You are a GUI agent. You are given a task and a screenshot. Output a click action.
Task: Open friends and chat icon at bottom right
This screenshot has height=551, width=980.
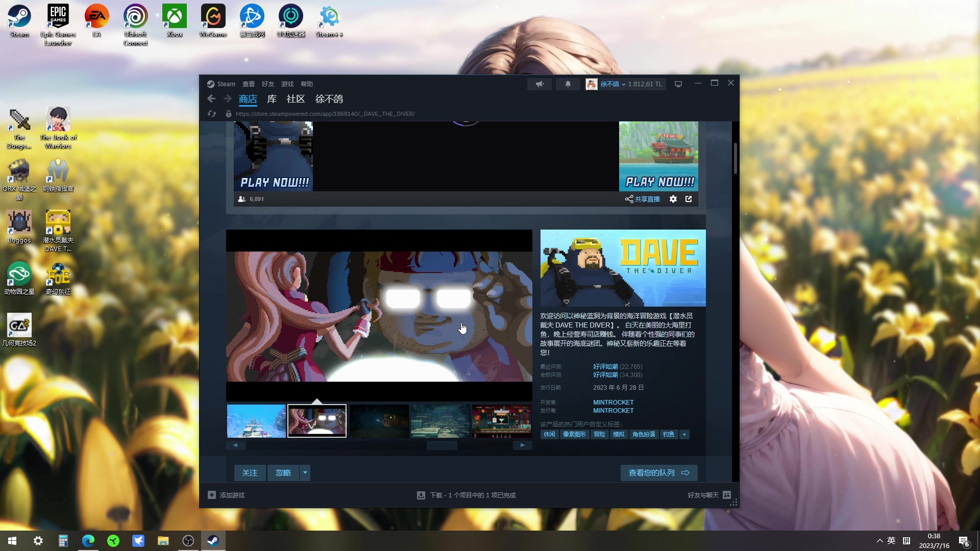coord(727,495)
